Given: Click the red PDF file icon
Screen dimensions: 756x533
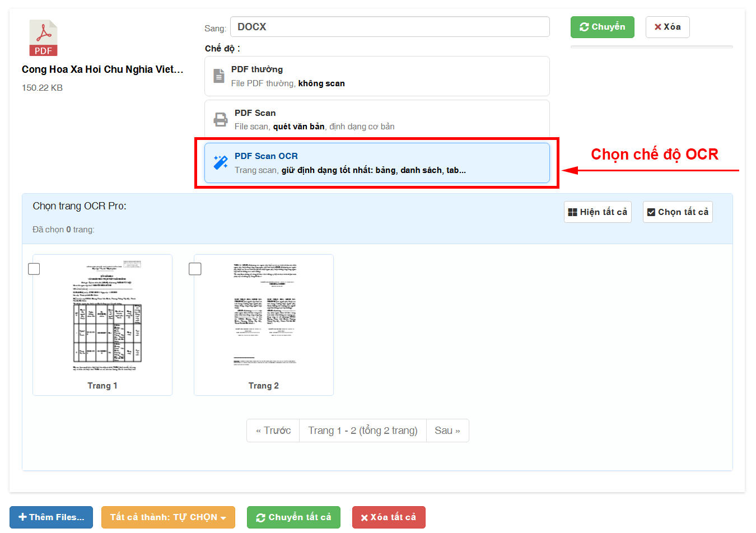Looking at the screenshot, I should click(43, 38).
